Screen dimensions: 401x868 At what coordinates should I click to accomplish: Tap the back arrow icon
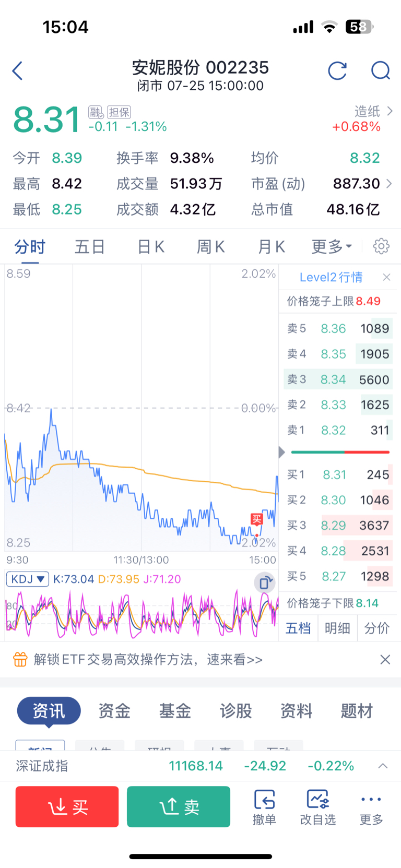18,70
